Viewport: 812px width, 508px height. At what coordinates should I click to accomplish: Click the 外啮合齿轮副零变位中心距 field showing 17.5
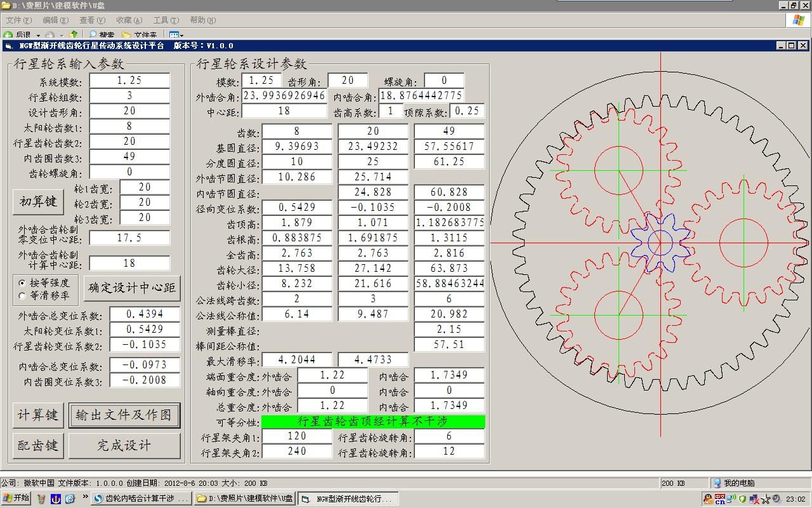129,238
